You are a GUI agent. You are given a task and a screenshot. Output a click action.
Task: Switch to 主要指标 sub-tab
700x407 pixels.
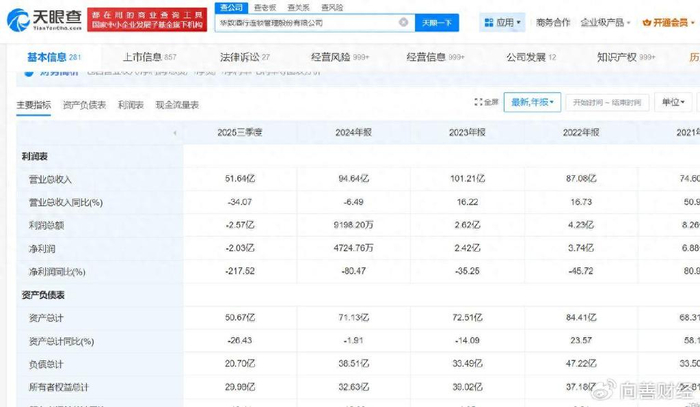pos(33,105)
